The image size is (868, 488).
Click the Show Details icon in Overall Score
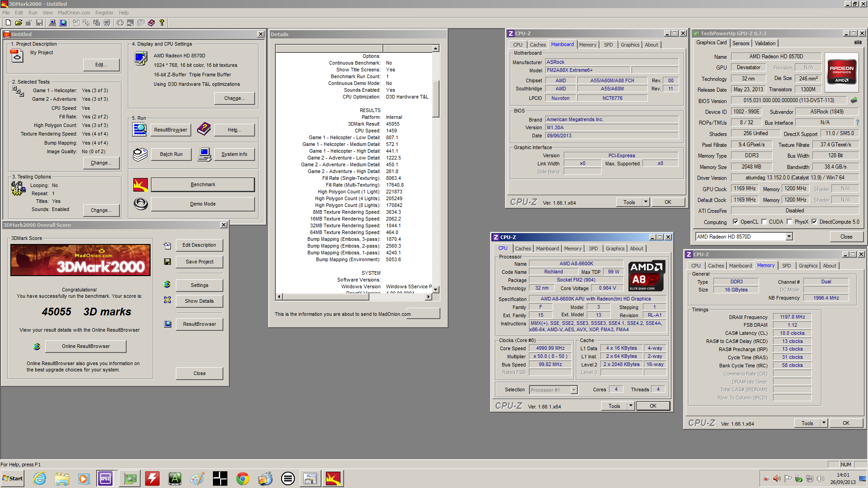[167, 300]
